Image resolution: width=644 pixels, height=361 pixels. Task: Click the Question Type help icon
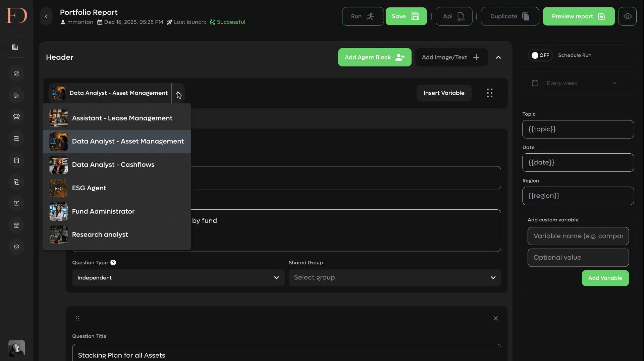[x=113, y=263]
